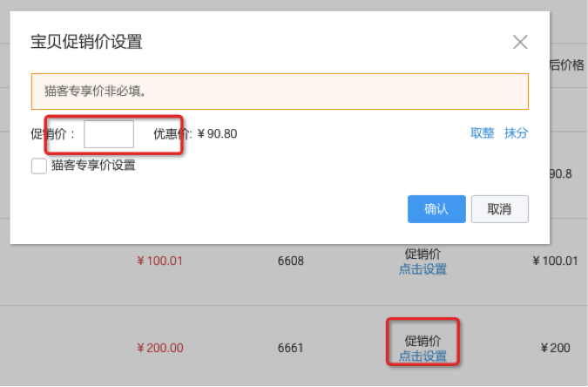The width and height of the screenshot is (588, 387).
Task: Enable the 猫客专享价设置 checkbox
Action: pyautogui.click(x=39, y=166)
